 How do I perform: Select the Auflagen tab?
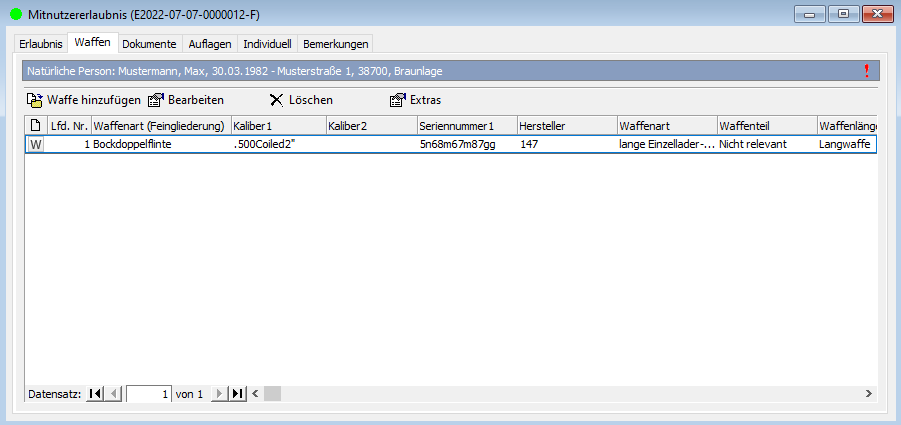pos(210,44)
